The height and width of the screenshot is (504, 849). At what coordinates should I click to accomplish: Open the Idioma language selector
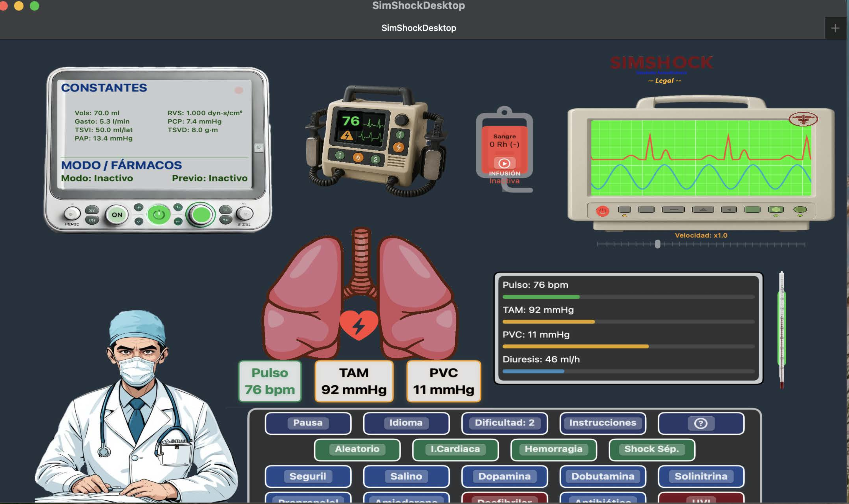click(x=406, y=423)
